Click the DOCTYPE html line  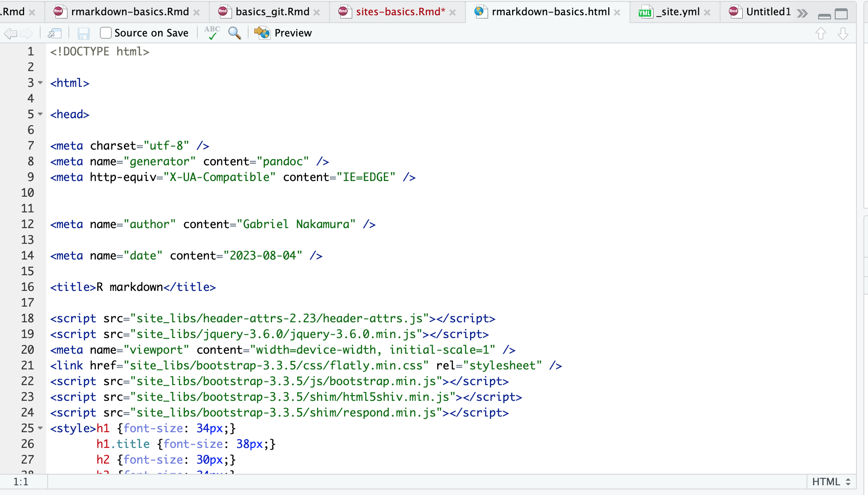pyautogui.click(x=100, y=52)
